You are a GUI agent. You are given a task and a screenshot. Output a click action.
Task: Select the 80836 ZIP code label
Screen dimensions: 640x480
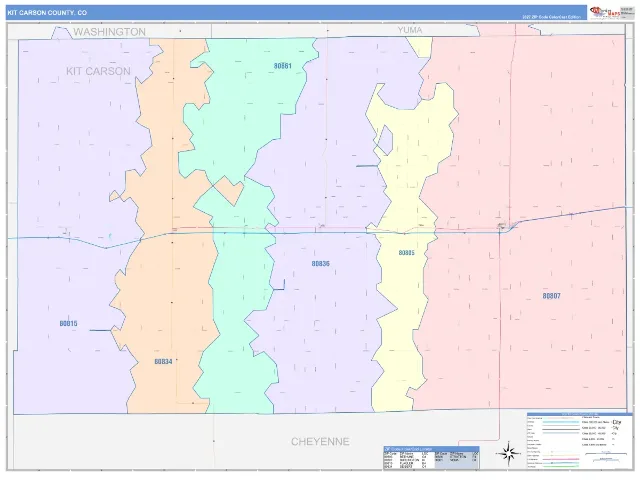pyautogui.click(x=320, y=264)
